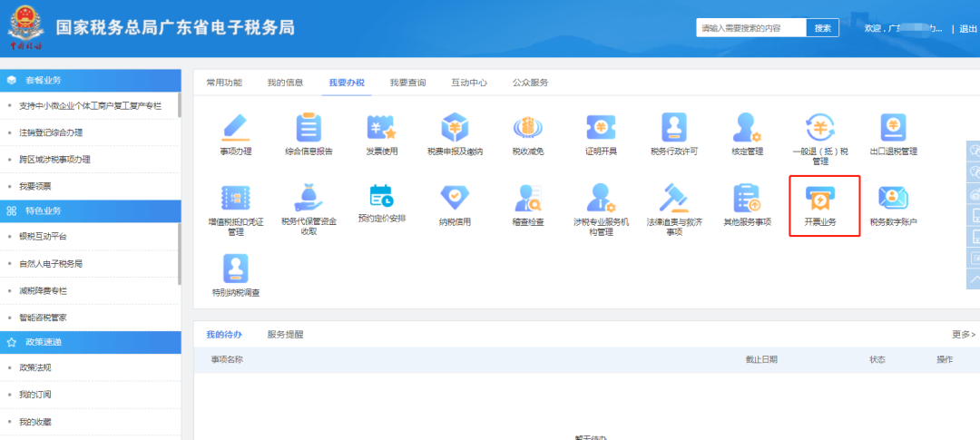The image size is (980, 440).
Task: Click the 退出 logout link
Action: (x=968, y=29)
